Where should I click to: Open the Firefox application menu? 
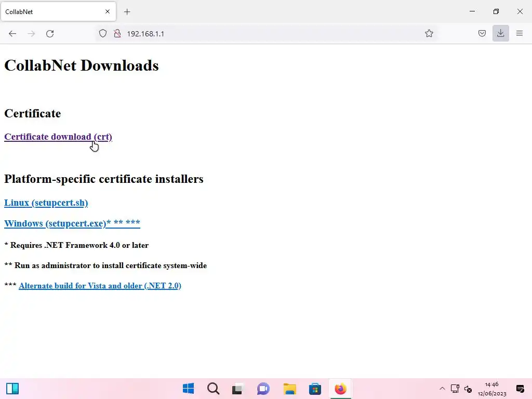click(x=520, y=33)
